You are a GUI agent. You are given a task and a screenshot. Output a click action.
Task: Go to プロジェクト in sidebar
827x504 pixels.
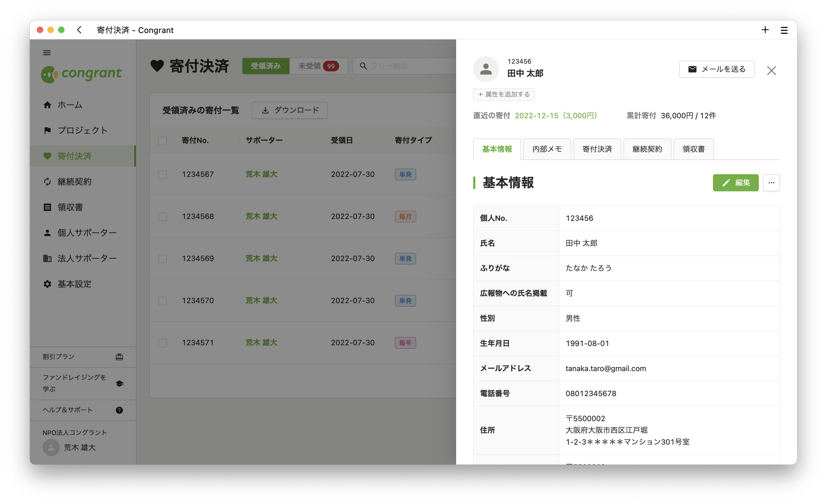tap(83, 131)
